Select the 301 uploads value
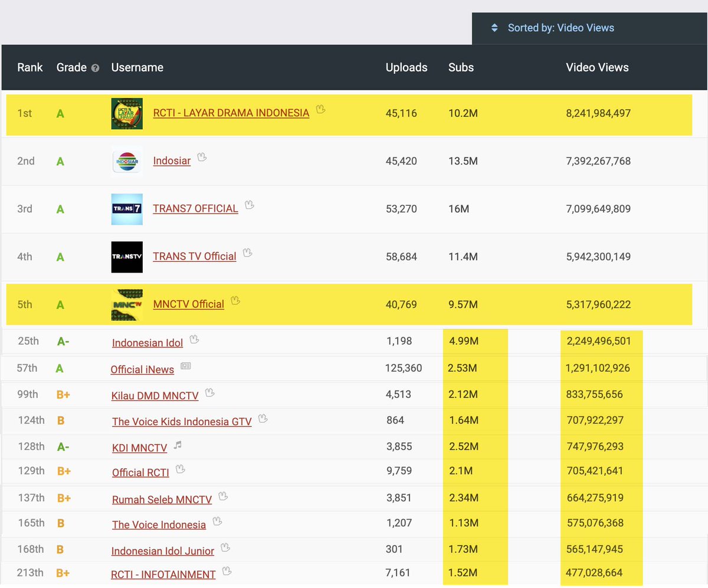This screenshot has width=708, height=588. click(394, 549)
